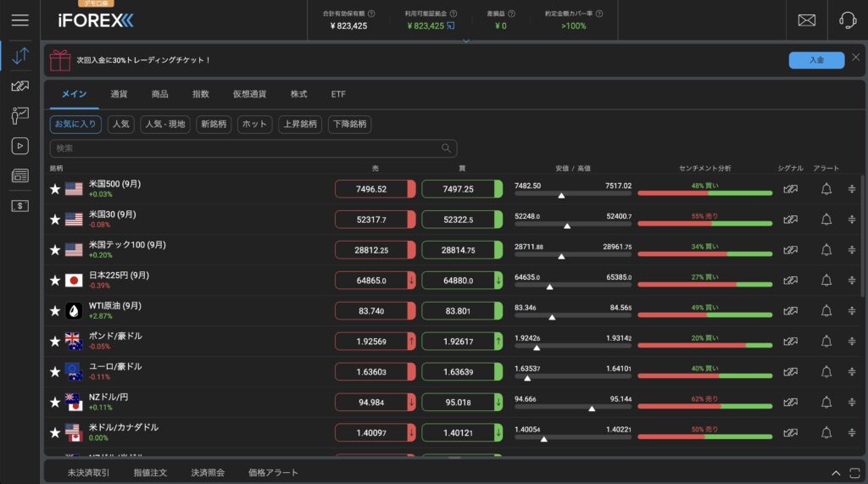Expand row options for 米国30 (9月)
The width and height of the screenshot is (868, 484).
coord(851,220)
